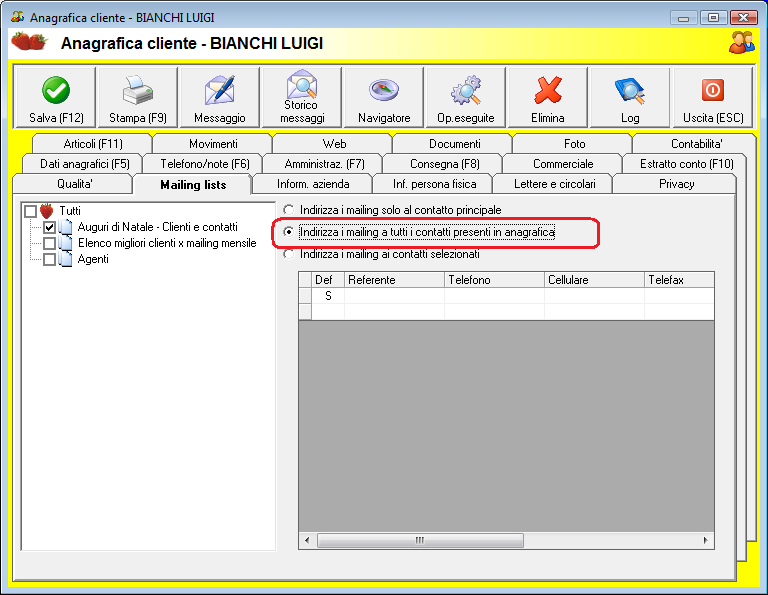
Task: Switch to the Qualita' tab
Action: (74, 184)
